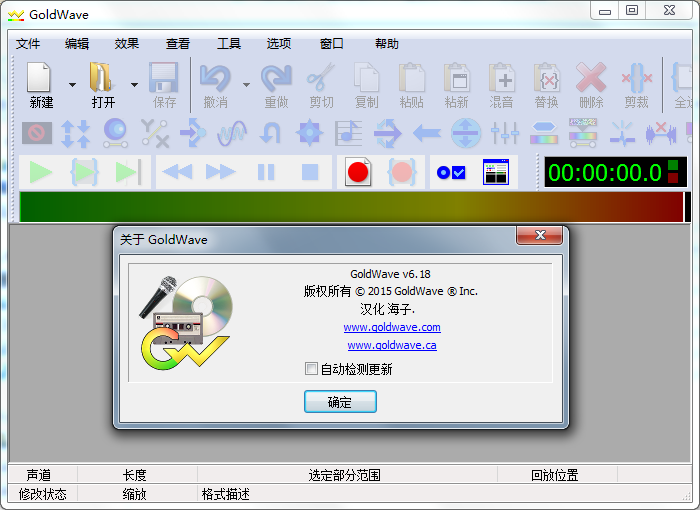
Task: Click the 确定 button in About dialog
Action: tap(340, 402)
